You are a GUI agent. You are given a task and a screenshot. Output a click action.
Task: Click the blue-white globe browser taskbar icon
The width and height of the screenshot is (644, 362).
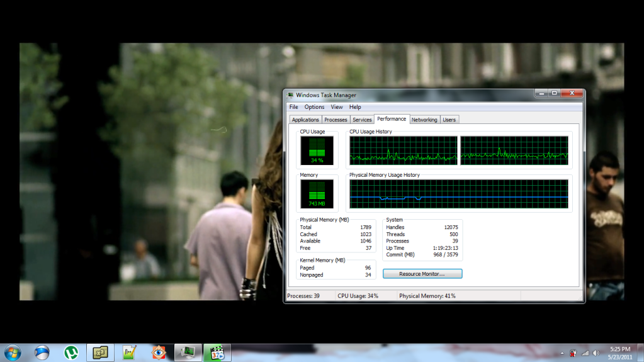coord(42,353)
